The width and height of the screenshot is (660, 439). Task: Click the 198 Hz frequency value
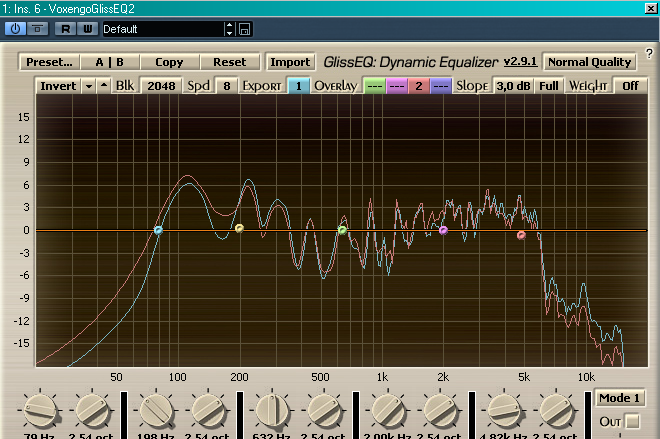155,436
